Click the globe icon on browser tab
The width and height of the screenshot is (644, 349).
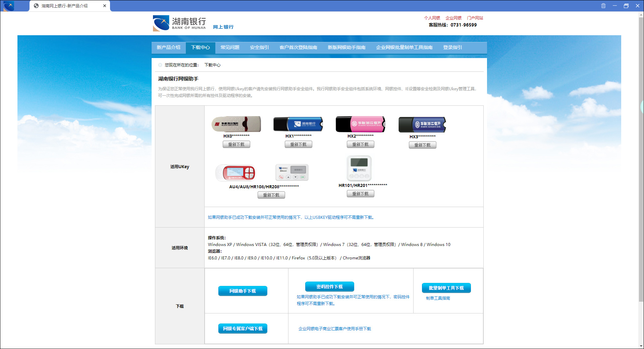tap(36, 6)
